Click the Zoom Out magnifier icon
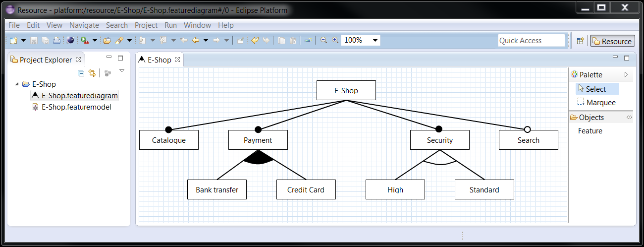The image size is (644, 247). point(323,41)
